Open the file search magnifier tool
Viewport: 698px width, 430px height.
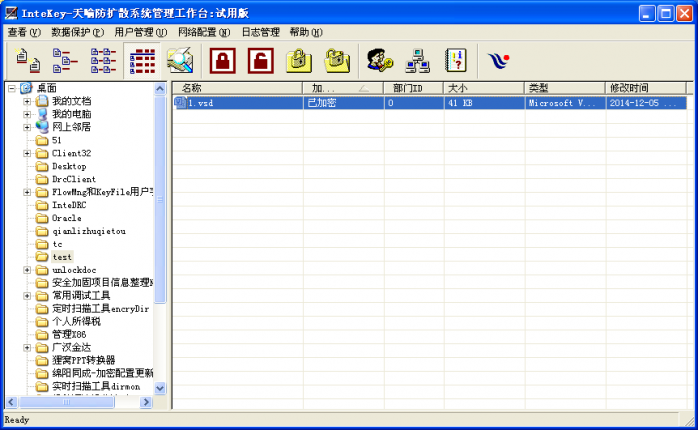tap(180, 61)
